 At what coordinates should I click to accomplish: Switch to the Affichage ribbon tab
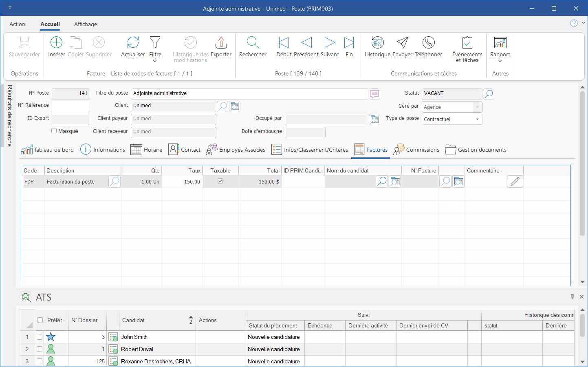[86, 24]
